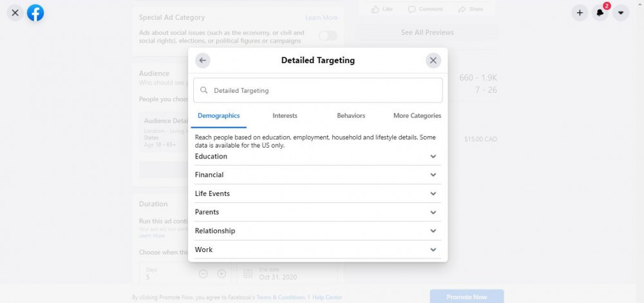Viewport: 644px width, 303px height.
Task: Click the Financial row label
Action: coord(209,175)
